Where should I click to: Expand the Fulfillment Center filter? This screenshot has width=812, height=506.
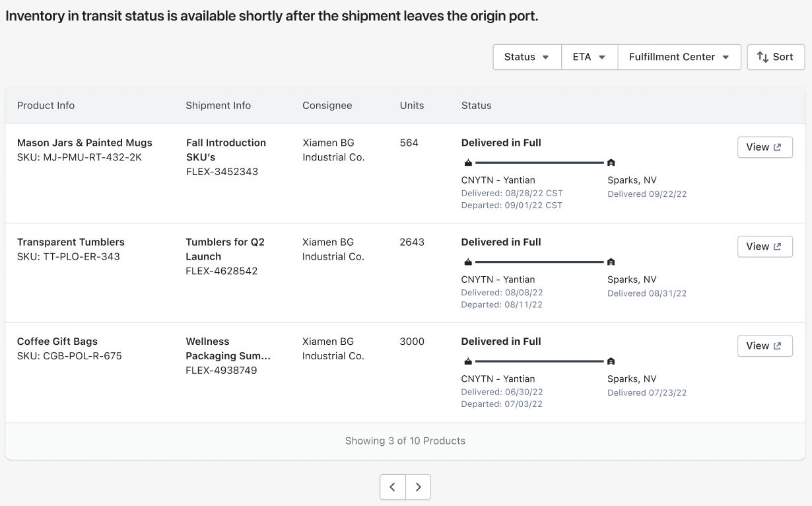pyautogui.click(x=679, y=57)
